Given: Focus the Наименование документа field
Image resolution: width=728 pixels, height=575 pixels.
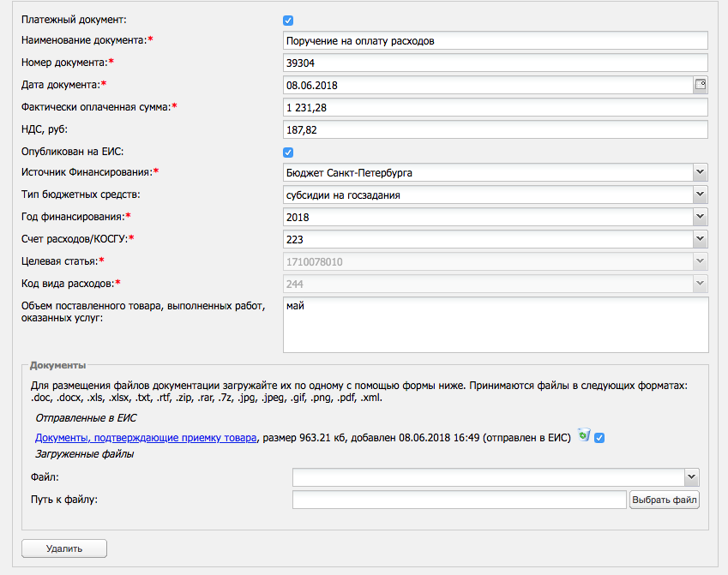Looking at the screenshot, I should [495, 40].
